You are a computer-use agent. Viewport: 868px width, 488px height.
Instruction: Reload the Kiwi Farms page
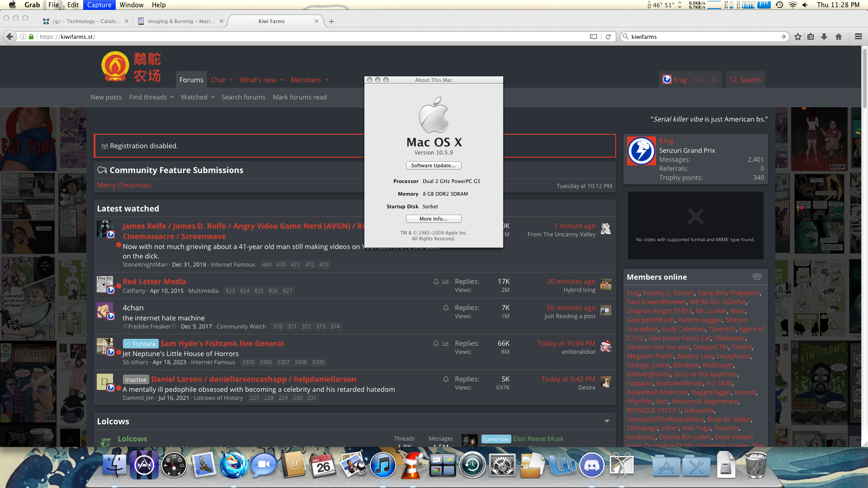[608, 37]
